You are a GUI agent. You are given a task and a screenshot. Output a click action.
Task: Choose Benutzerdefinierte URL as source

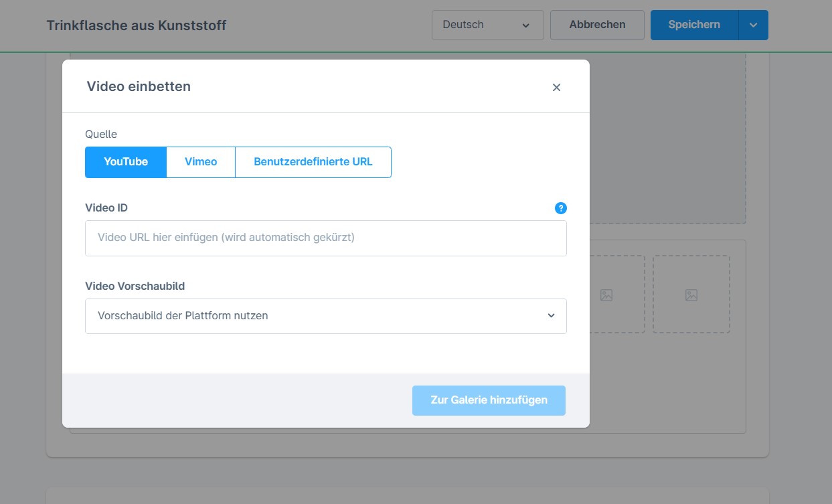313,162
